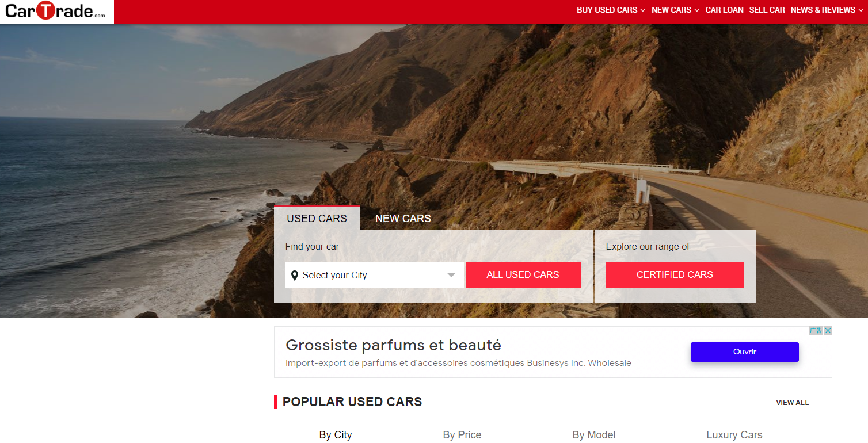The height and width of the screenshot is (443, 868).
Task: Open the Select your City dropdown arrow
Action: tap(451, 276)
